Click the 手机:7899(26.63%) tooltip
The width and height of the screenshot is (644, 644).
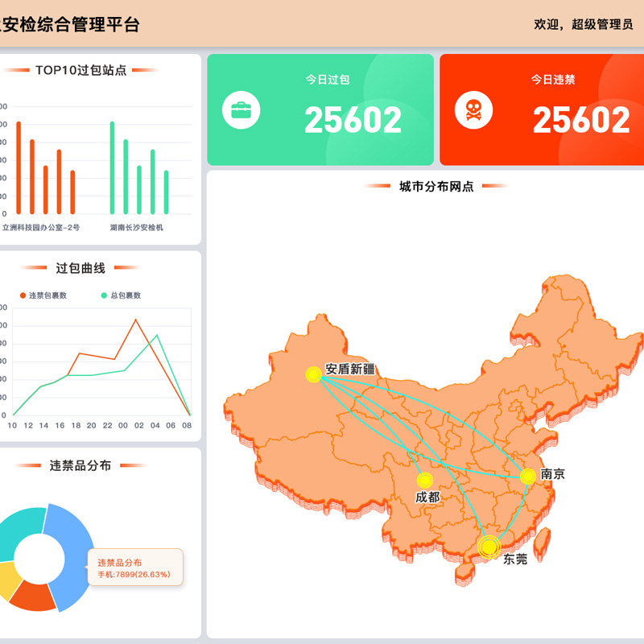pos(133,574)
